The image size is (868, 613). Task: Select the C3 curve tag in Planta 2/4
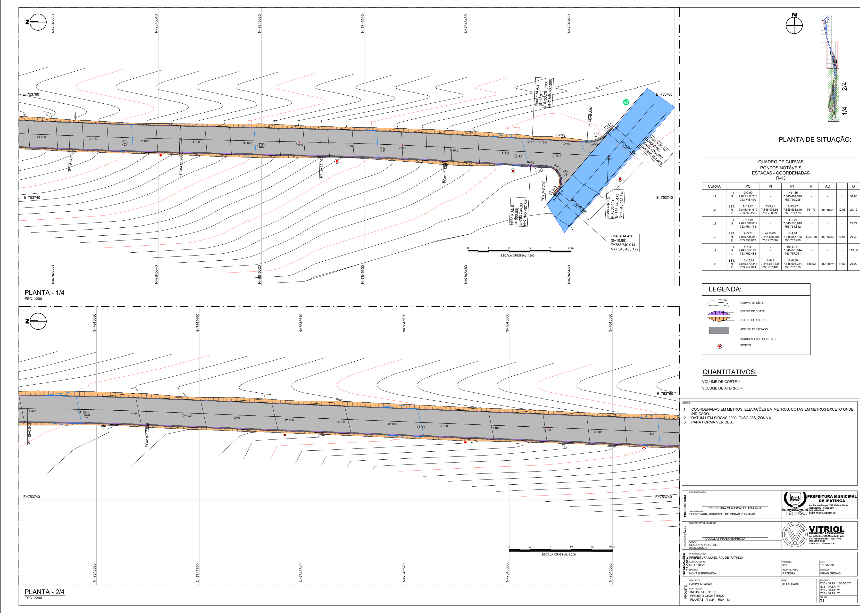coord(87,414)
